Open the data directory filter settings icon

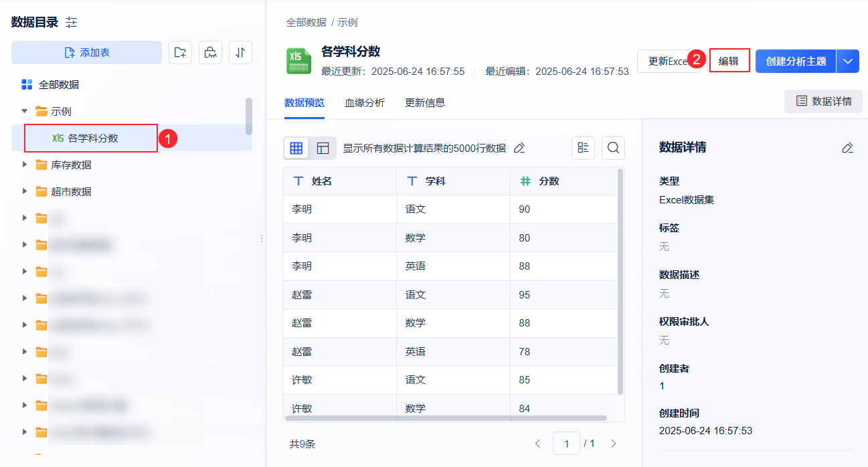tap(72, 23)
